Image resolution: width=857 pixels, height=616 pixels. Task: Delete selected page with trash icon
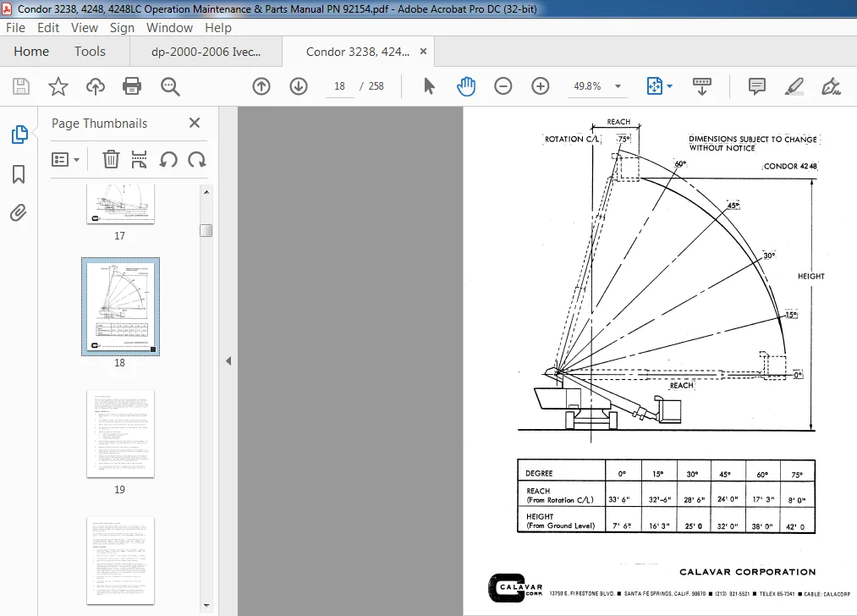pyautogui.click(x=111, y=160)
